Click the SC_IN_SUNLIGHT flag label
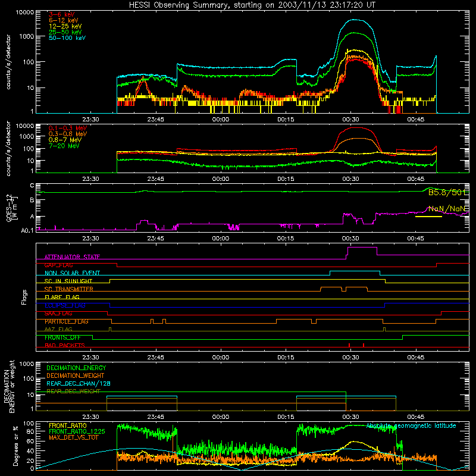 [x=68, y=281]
